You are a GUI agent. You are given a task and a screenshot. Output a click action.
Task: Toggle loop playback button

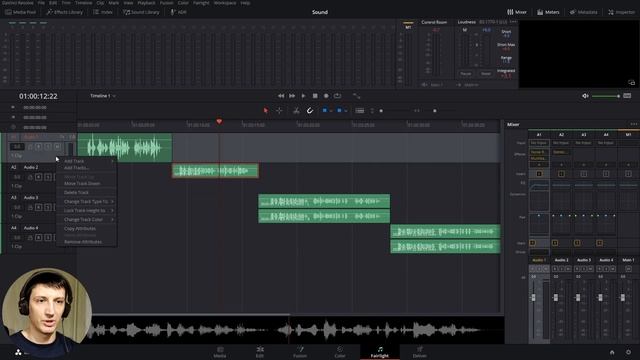pyautogui.click(x=338, y=96)
